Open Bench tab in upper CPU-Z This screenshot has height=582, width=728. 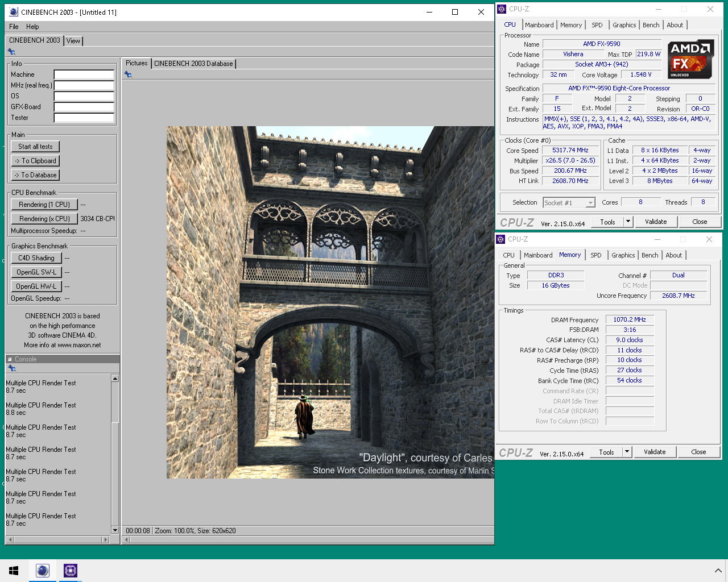pyautogui.click(x=651, y=25)
